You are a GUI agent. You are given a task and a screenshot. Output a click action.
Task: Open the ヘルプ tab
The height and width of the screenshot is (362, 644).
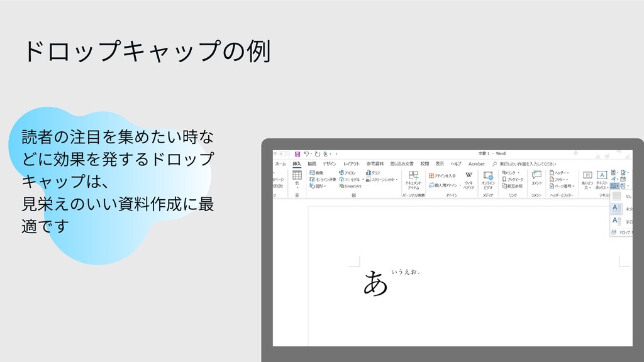(456, 164)
